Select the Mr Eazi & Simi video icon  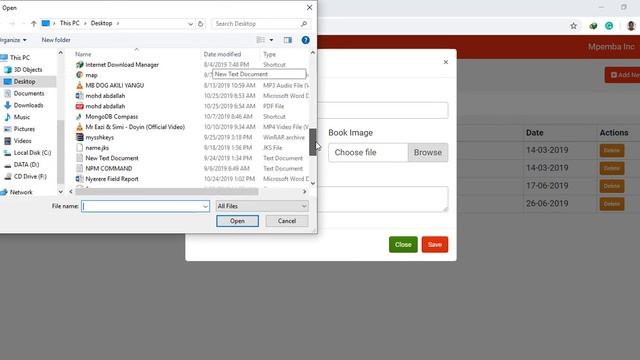coord(80,127)
